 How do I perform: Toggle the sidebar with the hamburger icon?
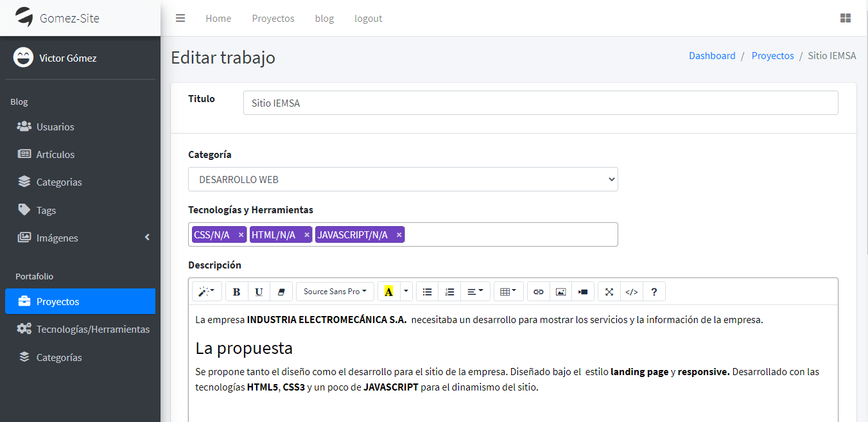180,18
